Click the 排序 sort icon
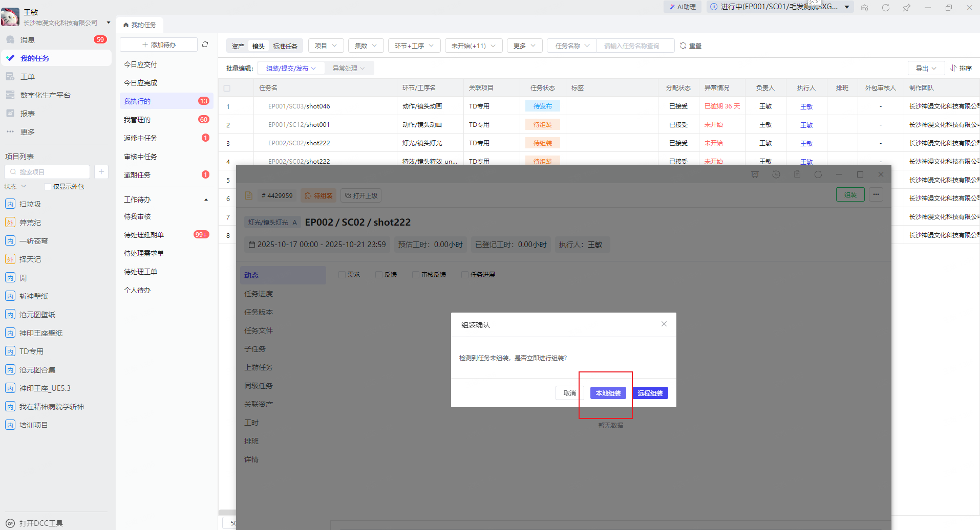The height and width of the screenshot is (530, 980). pyautogui.click(x=953, y=68)
